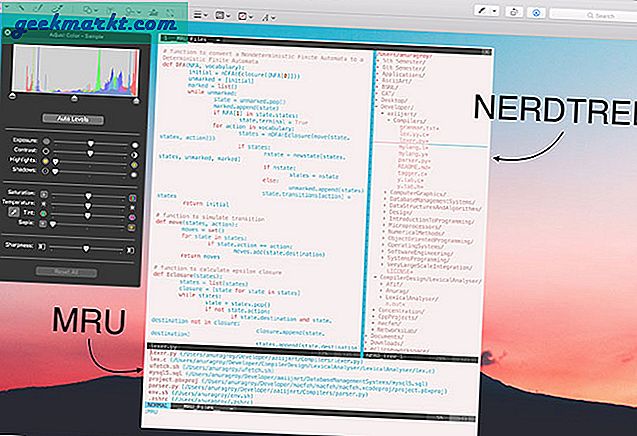
Task: Click the high Sharpness icon right of slider
Action: 130,250
